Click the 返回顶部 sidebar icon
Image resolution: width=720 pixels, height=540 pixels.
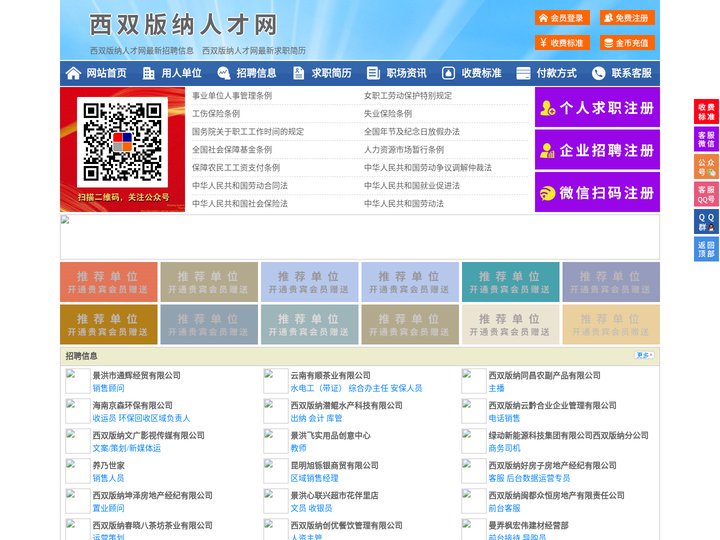pyautogui.click(x=706, y=249)
